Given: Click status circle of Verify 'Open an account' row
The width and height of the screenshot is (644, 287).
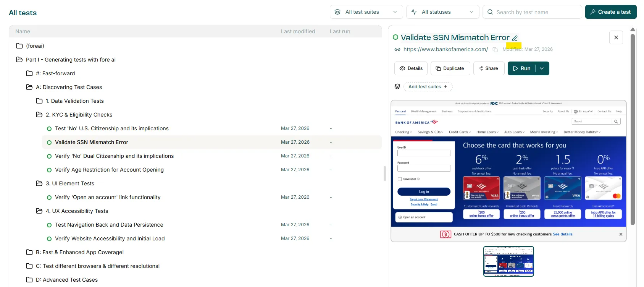Looking at the screenshot, I should click(49, 198).
